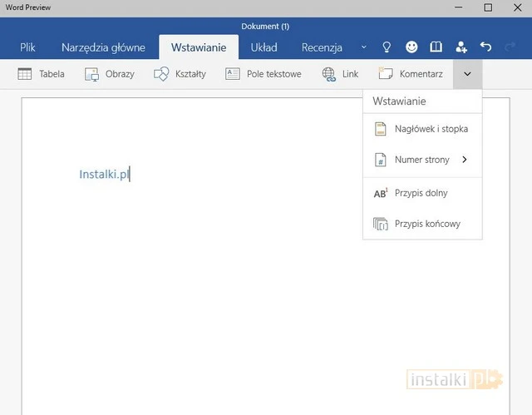
Task: Click the Tabela label
Action: (x=52, y=74)
